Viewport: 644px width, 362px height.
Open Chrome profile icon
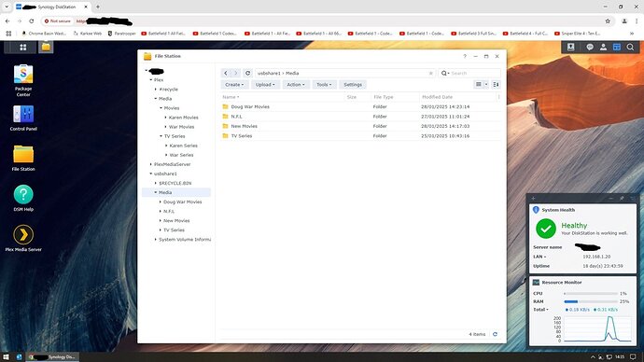624,21
